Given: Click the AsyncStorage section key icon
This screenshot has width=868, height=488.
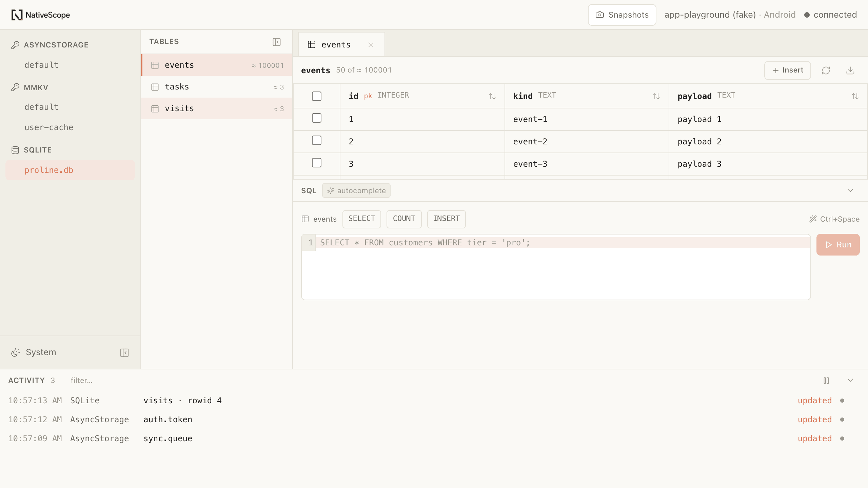Looking at the screenshot, I should pos(15,45).
